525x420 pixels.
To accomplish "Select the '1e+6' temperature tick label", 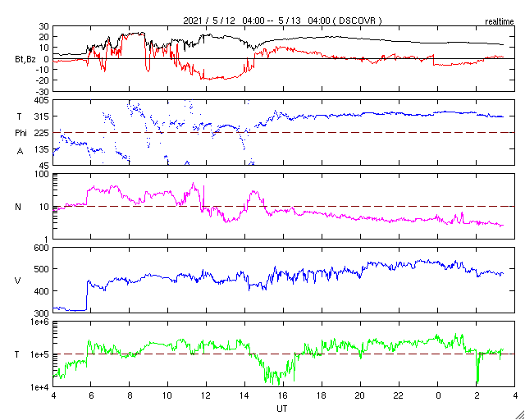I will click(x=39, y=322).
